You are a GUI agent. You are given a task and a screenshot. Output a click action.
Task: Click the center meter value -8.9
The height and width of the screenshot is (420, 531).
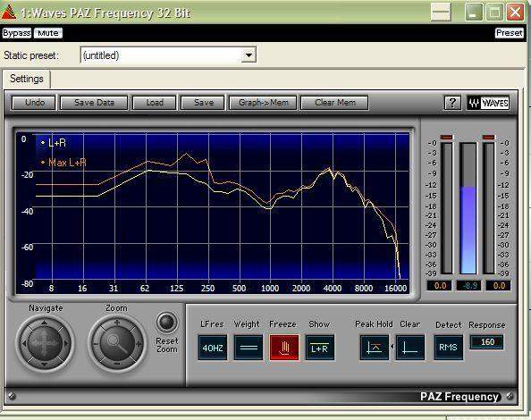(x=469, y=286)
